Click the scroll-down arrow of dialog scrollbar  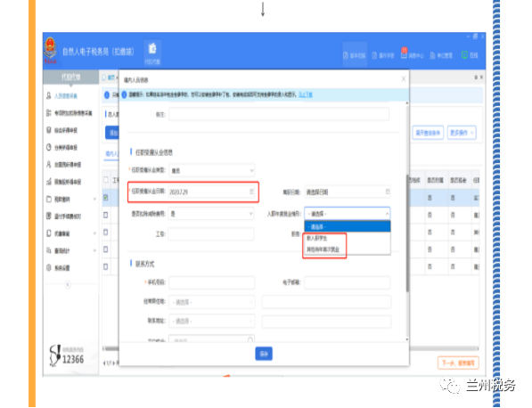(407, 339)
